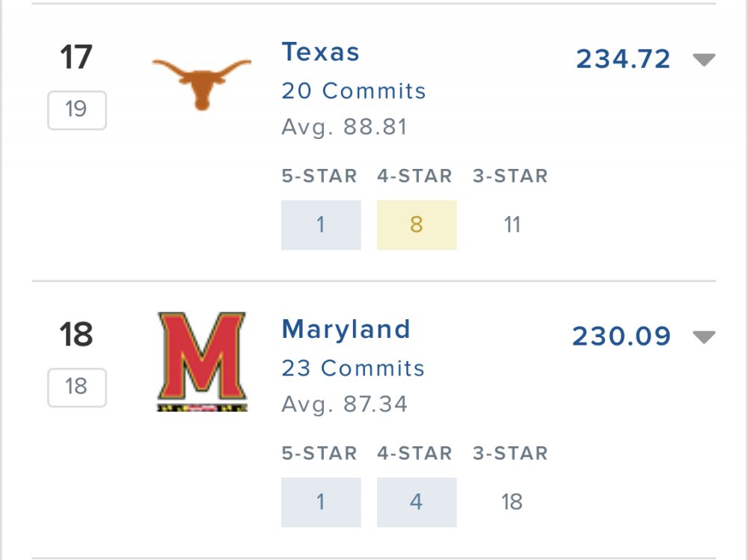Select Maryland 3-star count of 18

pos(512,502)
